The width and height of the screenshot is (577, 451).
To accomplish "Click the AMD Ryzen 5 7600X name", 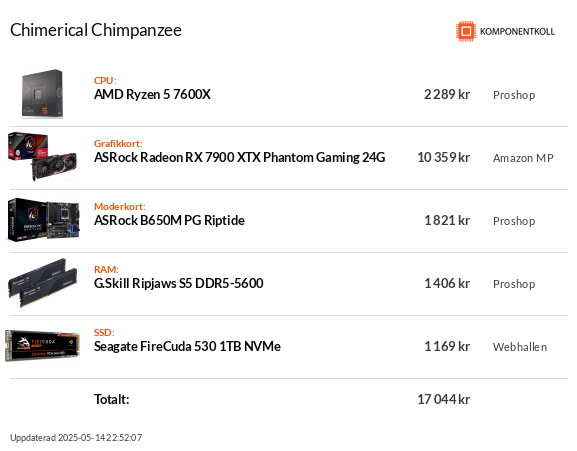I will (152, 95).
